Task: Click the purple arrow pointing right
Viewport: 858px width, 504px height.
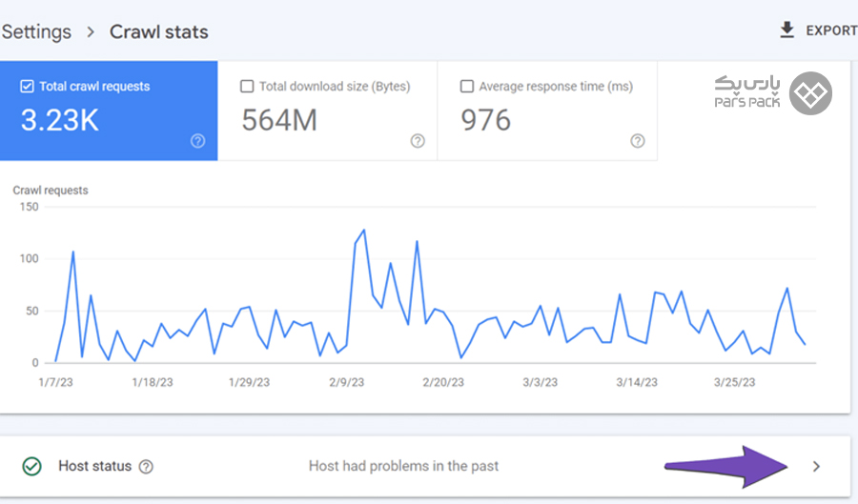Action: click(x=729, y=466)
